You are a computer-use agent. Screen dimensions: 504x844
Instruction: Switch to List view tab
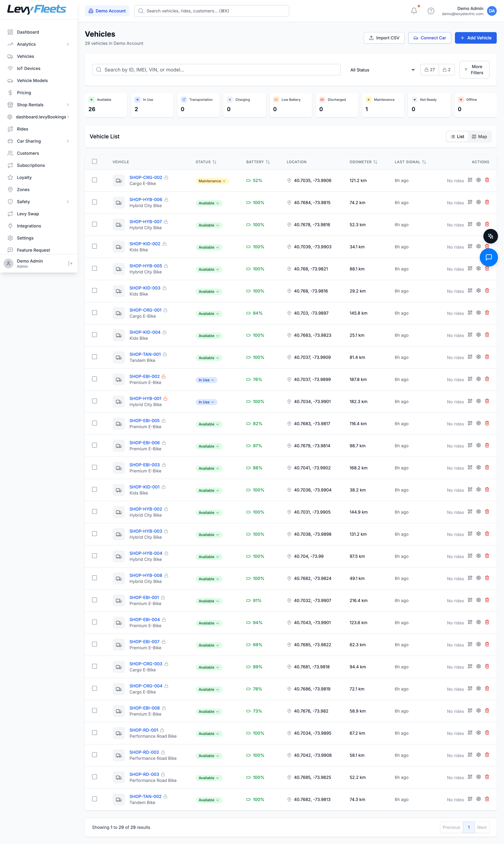point(458,136)
